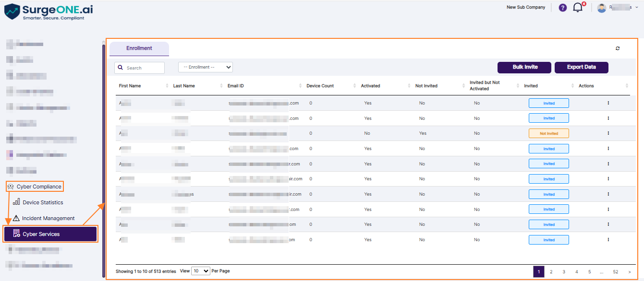Click the Incident Management warning icon
644x281 pixels.
coord(16,218)
